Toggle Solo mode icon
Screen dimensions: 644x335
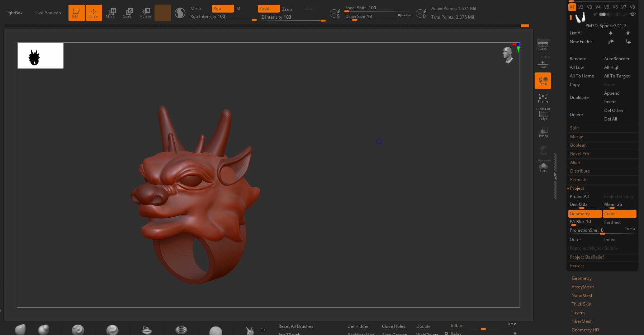tap(543, 167)
